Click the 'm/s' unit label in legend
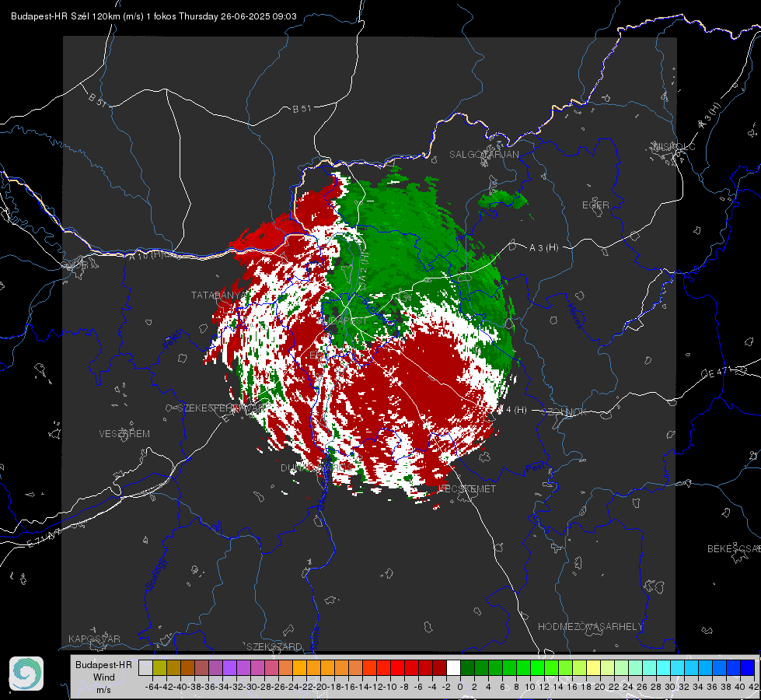Screen dimensions: 761x700 point(104,690)
